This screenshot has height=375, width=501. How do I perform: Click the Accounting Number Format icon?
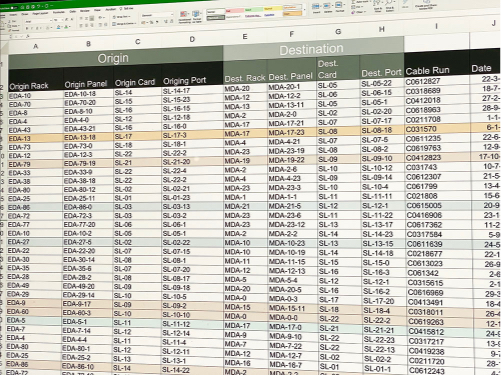(x=143, y=22)
